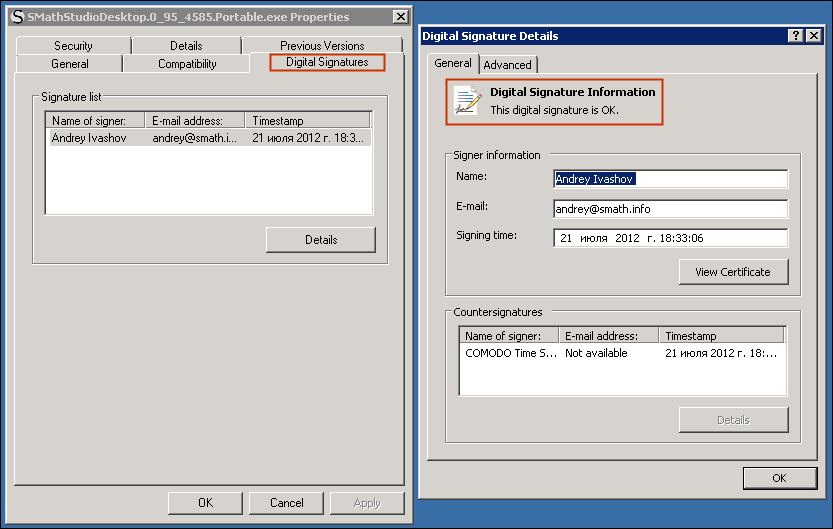Select the Andrey Ivashov signature row

point(208,139)
